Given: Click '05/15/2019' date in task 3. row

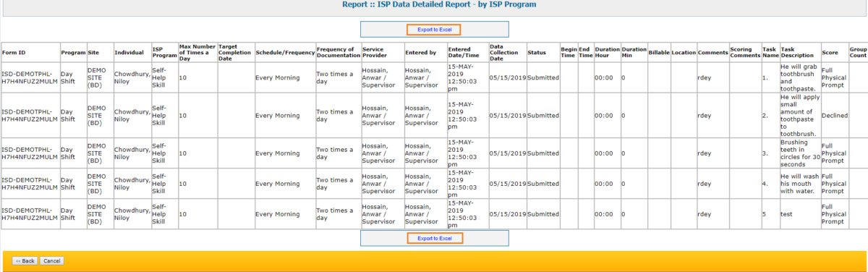Looking at the screenshot, I should 507,153.
